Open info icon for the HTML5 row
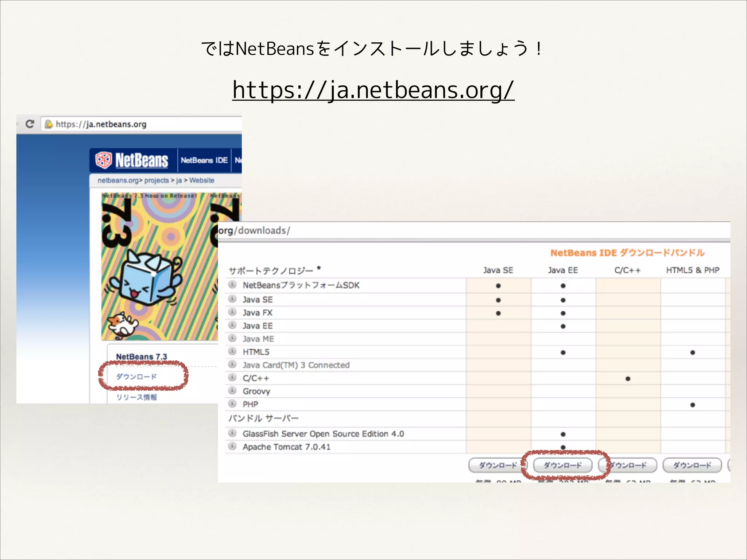747x560 pixels. (232, 351)
